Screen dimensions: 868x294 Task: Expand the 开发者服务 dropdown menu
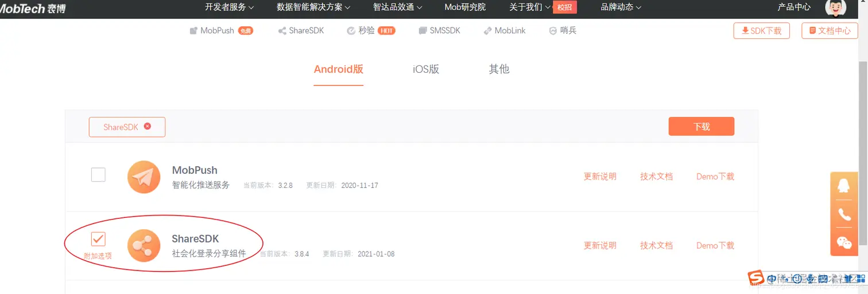(x=229, y=7)
